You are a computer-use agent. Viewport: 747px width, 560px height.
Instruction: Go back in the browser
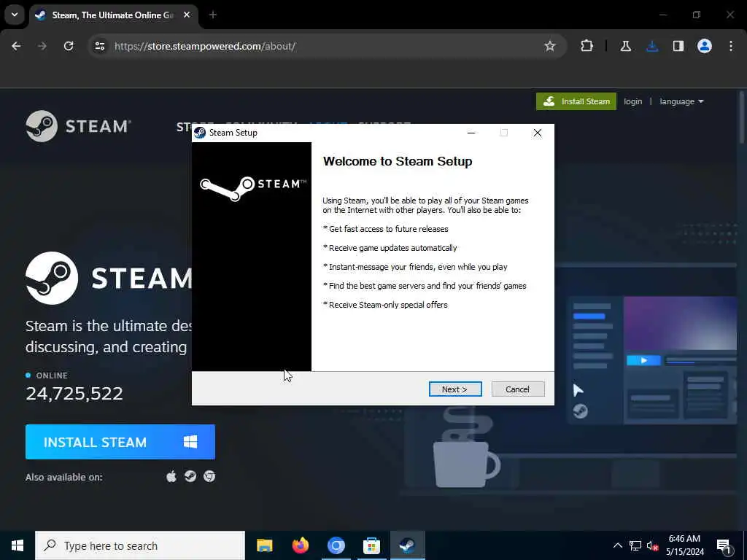click(16, 46)
